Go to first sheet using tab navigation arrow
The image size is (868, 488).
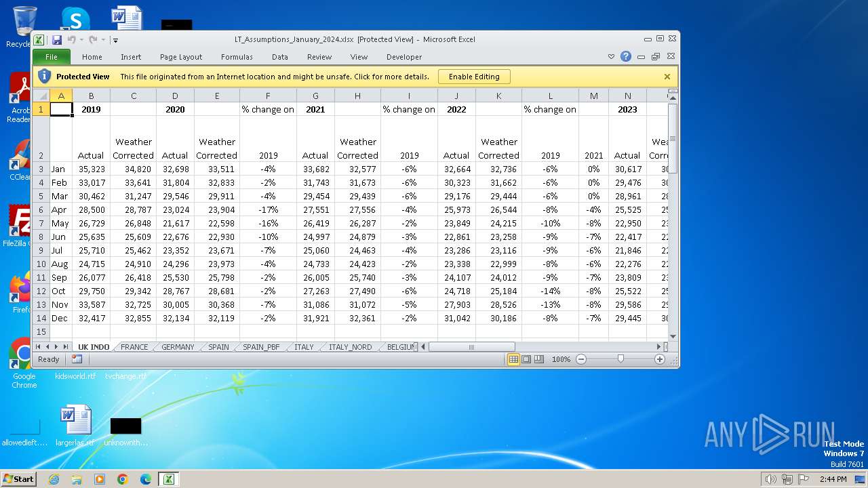point(38,346)
